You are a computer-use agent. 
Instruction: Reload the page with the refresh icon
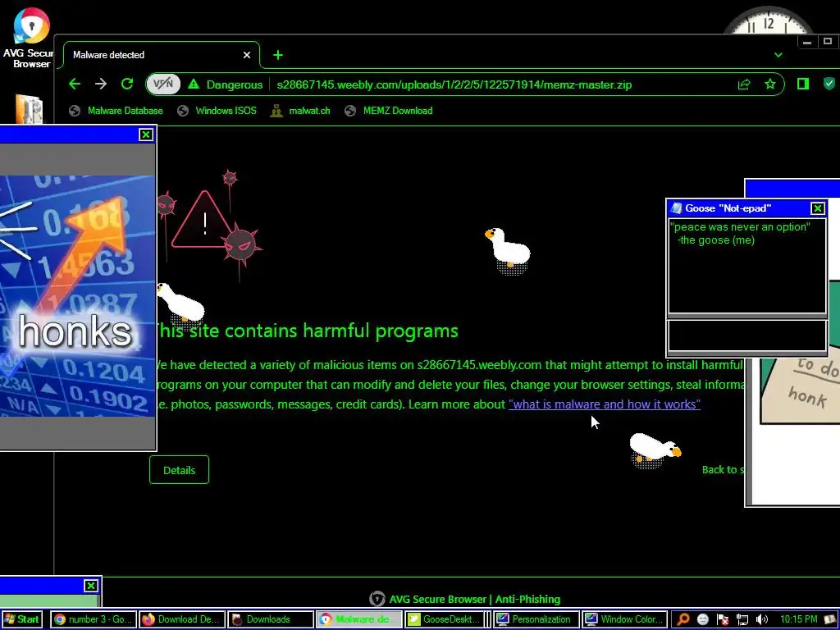(x=127, y=84)
